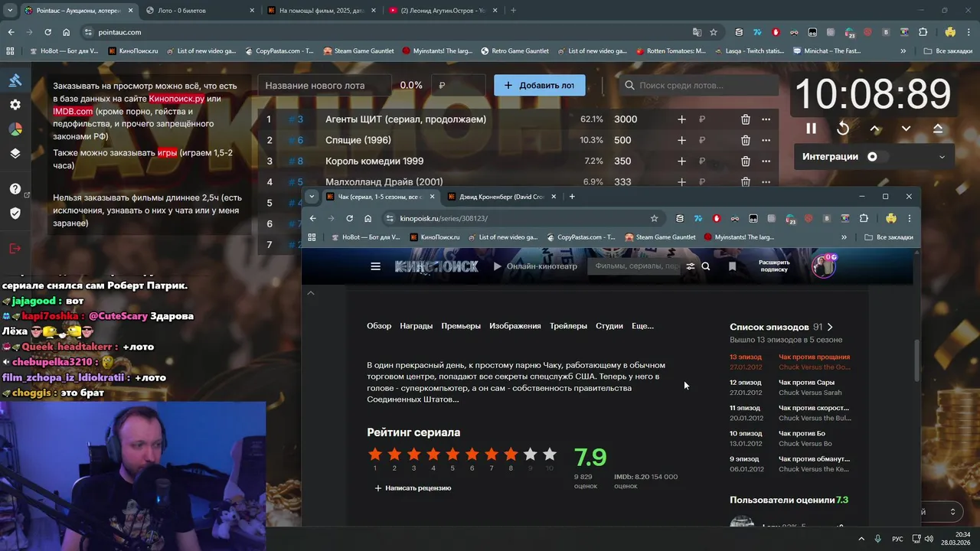Switch to the Леонид Агутин.Остров YouTube tab

tap(443, 11)
